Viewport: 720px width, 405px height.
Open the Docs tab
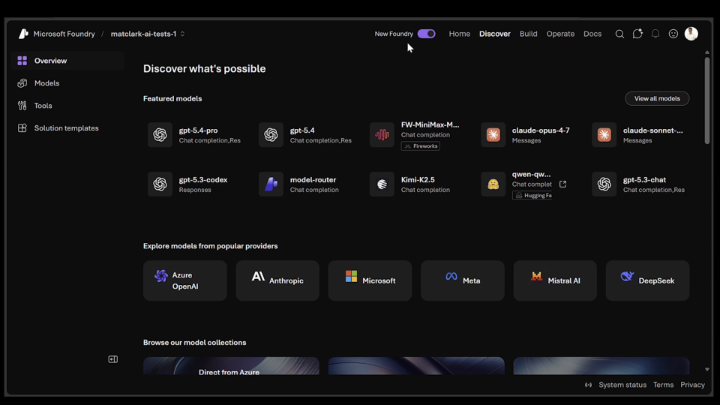pos(592,34)
